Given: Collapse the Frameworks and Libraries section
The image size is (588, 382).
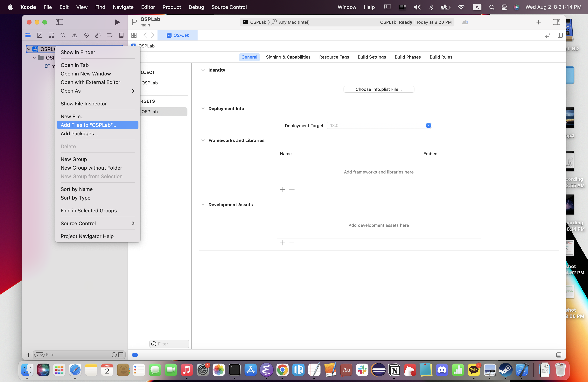Looking at the screenshot, I should [x=203, y=140].
